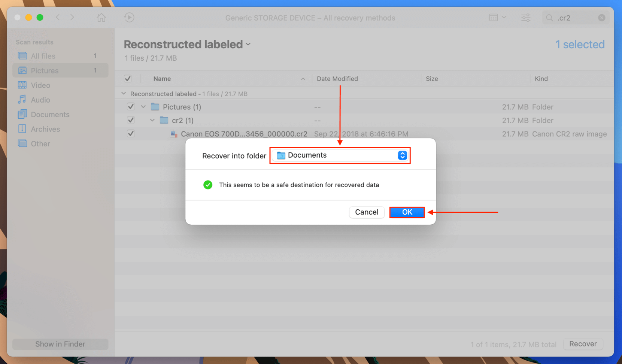This screenshot has width=622, height=364.
Task: Click the '1 files / 21.7 MB' subtitle text
Action: click(151, 58)
